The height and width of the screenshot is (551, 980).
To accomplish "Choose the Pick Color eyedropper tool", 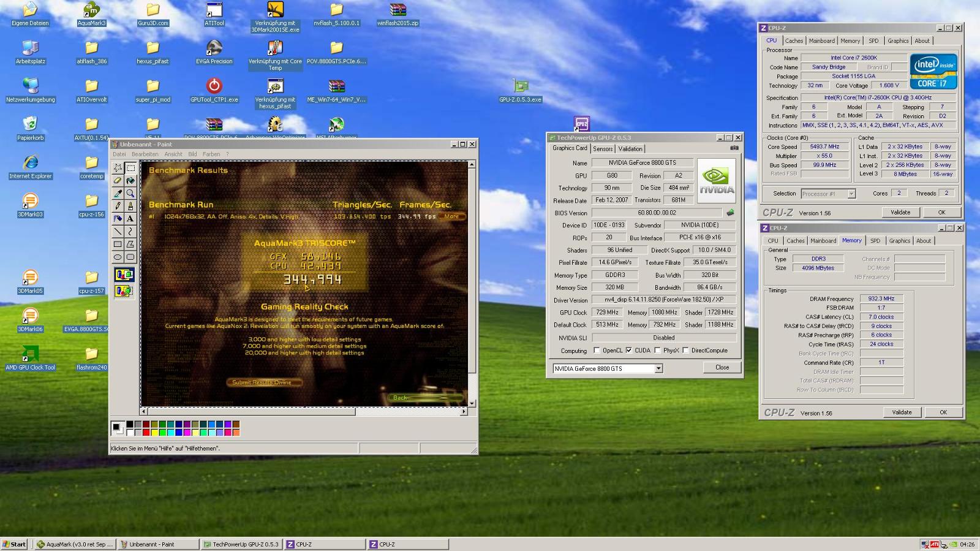I will tap(118, 194).
